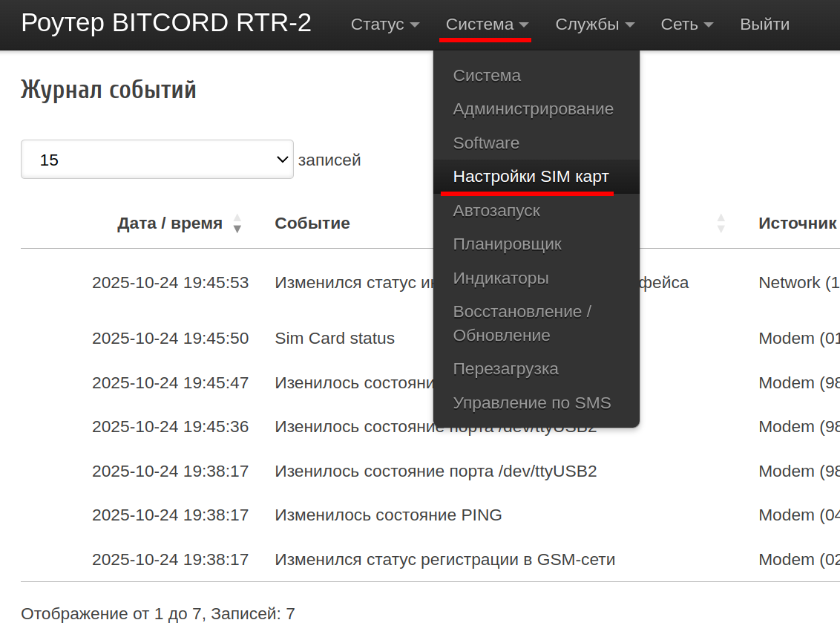Screen dimensions: 840x643
Task: Open Восстановление / Обновление
Action: pyautogui.click(x=522, y=324)
